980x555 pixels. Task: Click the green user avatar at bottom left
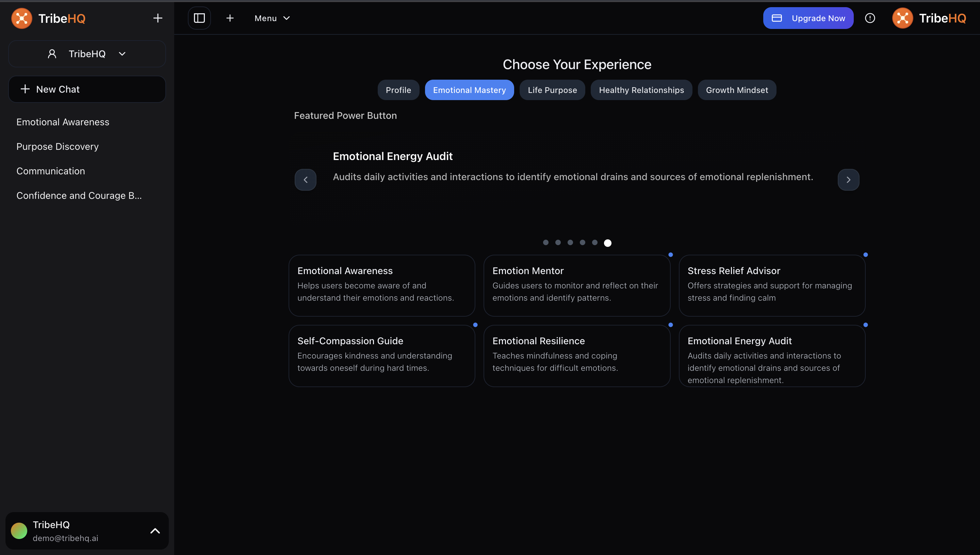pos(19,530)
